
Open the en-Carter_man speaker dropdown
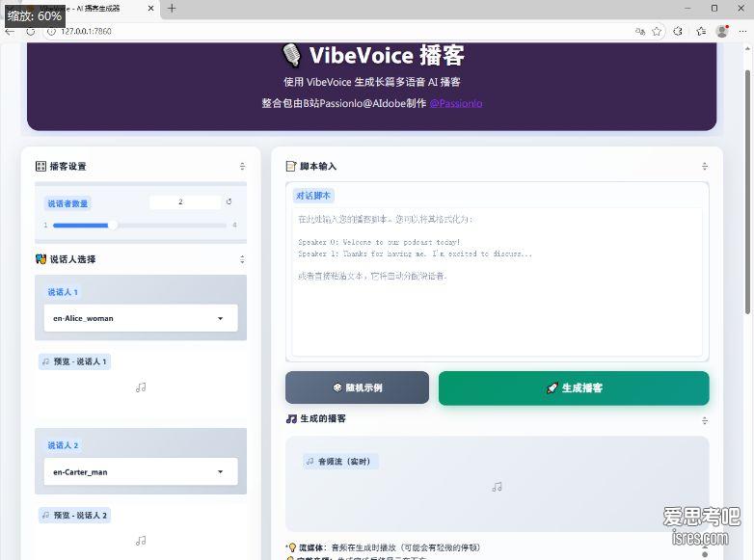pos(141,472)
